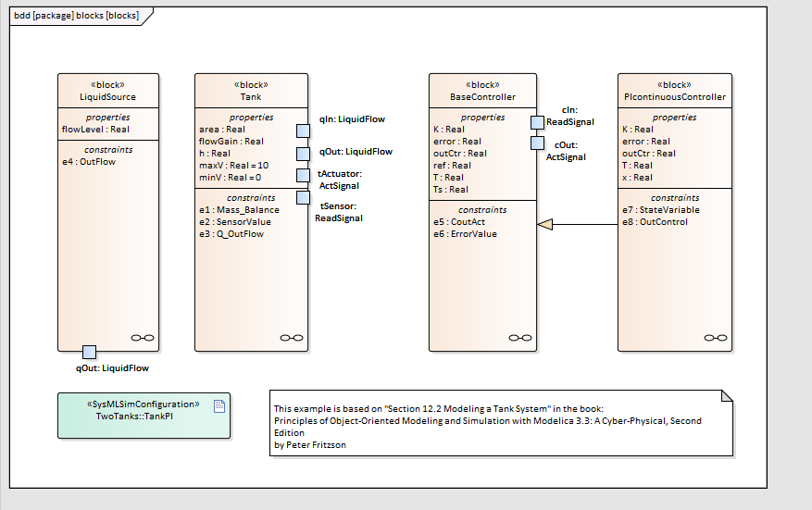Select the qOut port square below LiquidSource
This screenshot has width=812, height=510.
(x=89, y=353)
